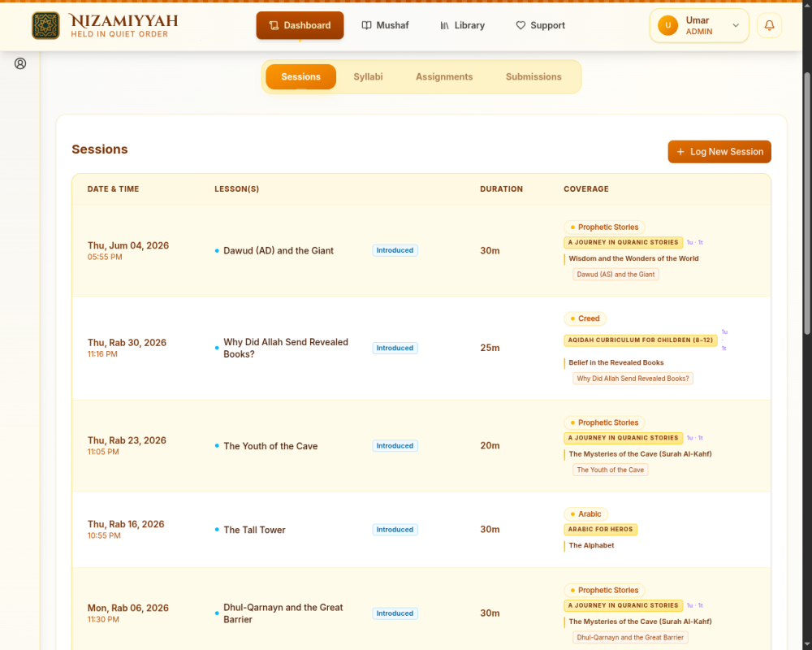Switch to the Syllabi tab
812x650 pixels.
(368, 76)
